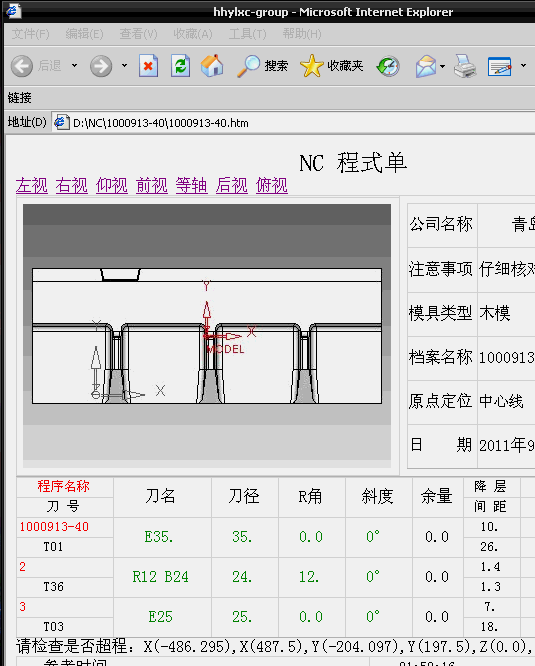Click tool number T03 cell

pyautogui.click(x=65, y=627)
